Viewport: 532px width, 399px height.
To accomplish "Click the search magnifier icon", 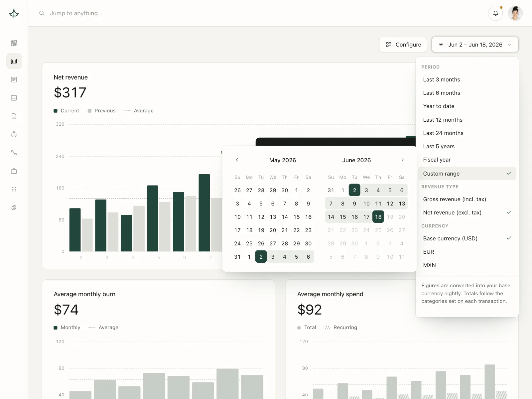I will 42,13.
